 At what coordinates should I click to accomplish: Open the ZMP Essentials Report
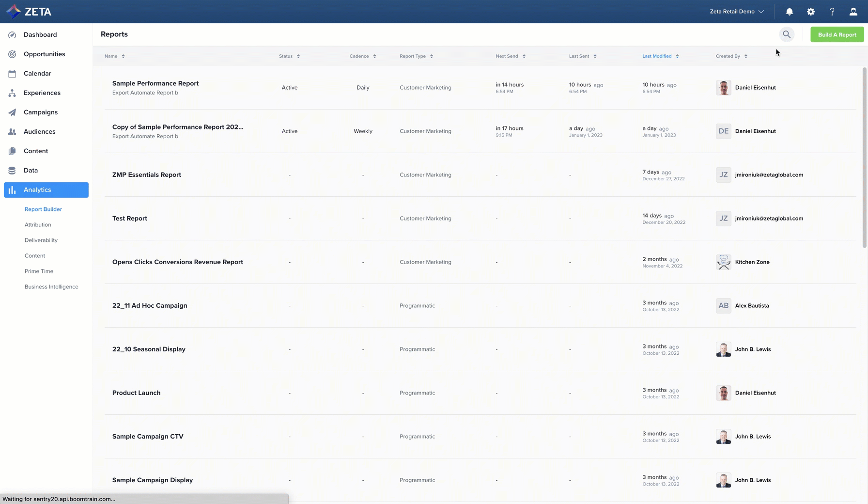coord(146,175)
